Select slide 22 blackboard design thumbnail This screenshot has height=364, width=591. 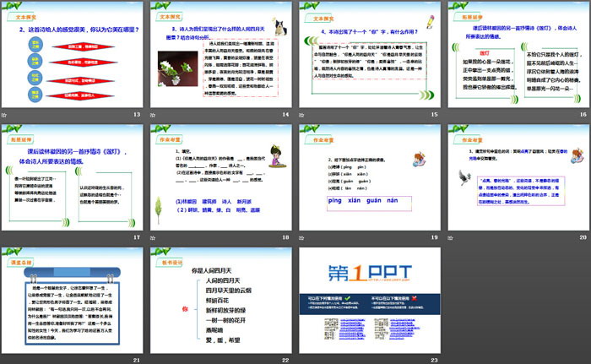tap(221, 301)
